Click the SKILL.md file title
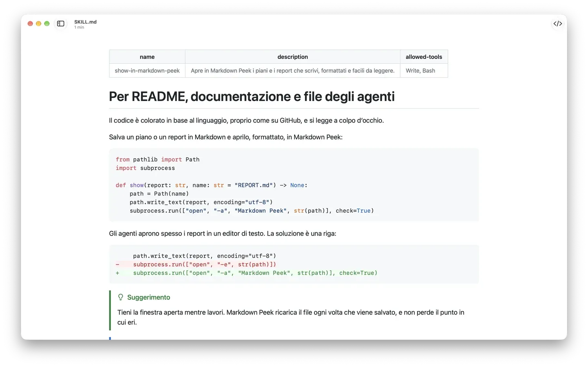588x368 pixels. (x=85, y=22)
